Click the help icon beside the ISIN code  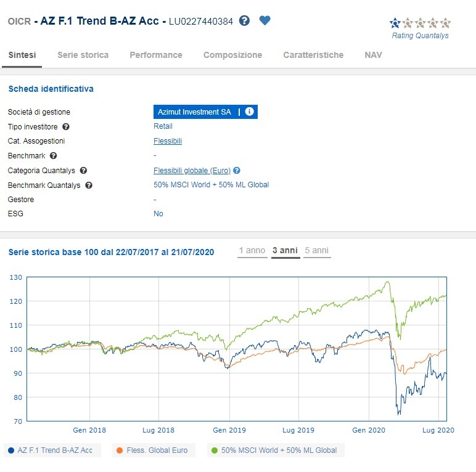coord(245,21)
